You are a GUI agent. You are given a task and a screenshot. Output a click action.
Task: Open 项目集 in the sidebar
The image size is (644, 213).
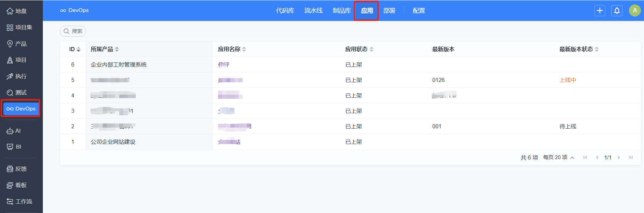(21, 27)
